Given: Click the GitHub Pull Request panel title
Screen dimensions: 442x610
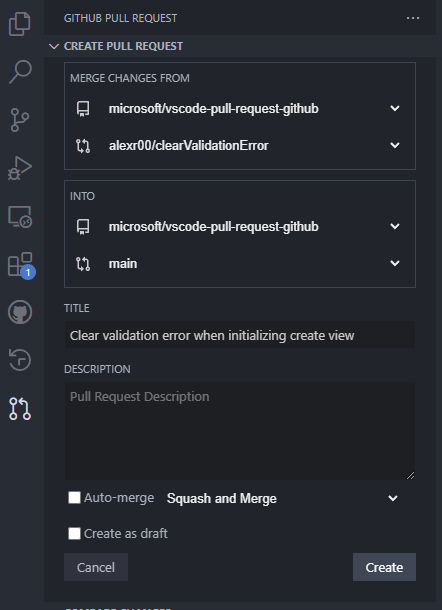Looking at the screenshot, I should tap(120, 18).
